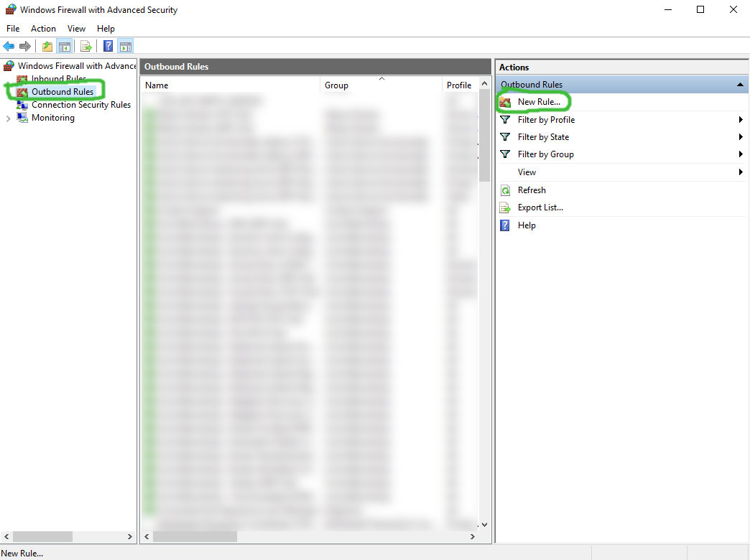Sort by the Profile column header

click(459, 85)
